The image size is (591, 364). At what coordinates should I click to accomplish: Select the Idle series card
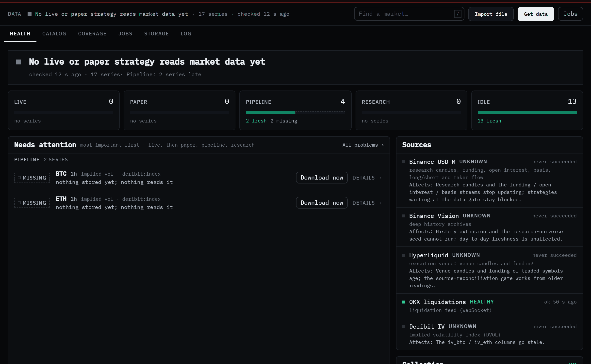[x=527, y=110]
